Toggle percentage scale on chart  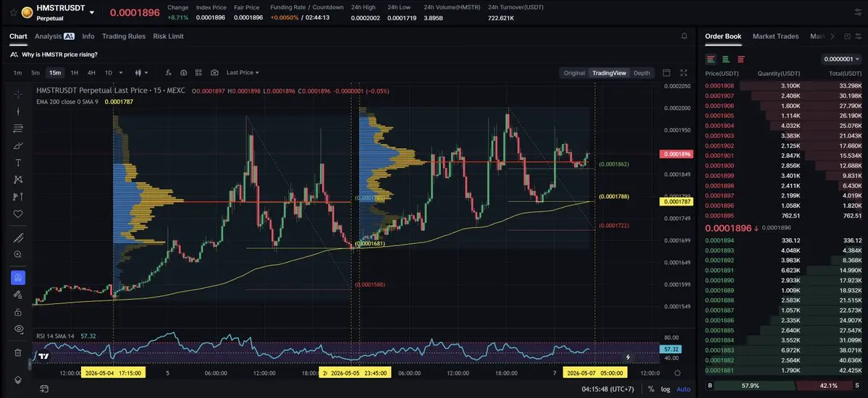[x=651, y=389]
